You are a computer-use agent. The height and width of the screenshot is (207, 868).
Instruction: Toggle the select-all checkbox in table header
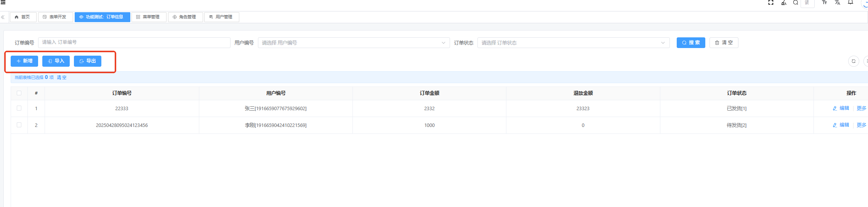(x=19, y=93)
